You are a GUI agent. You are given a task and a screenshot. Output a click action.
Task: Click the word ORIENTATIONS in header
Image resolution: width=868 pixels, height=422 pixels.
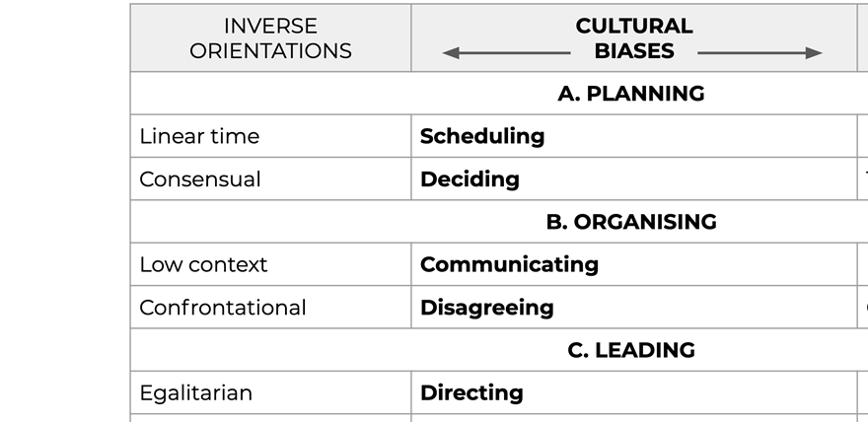point(270,51)
